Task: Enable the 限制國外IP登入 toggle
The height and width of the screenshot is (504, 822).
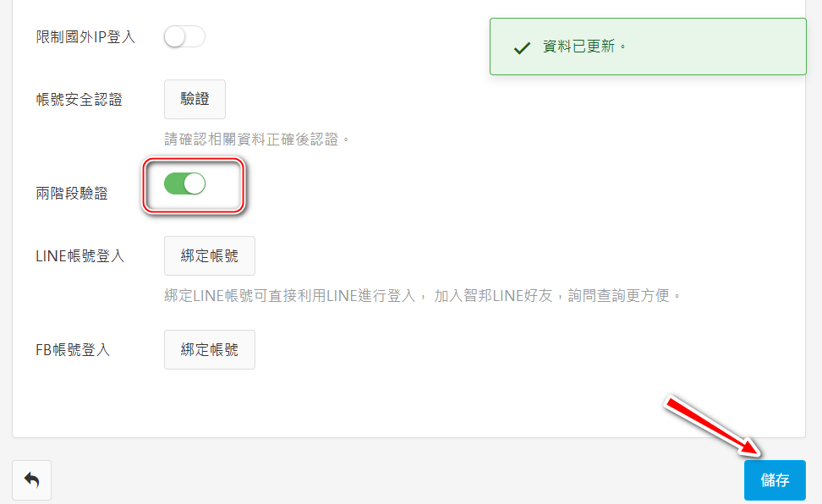Action: tap(184, 36)
